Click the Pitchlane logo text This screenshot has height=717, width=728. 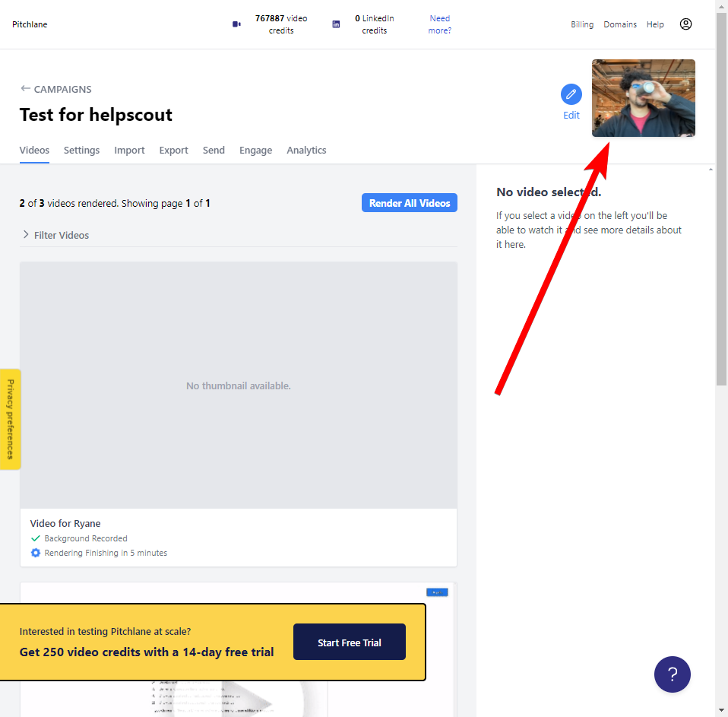pos(30,24)
